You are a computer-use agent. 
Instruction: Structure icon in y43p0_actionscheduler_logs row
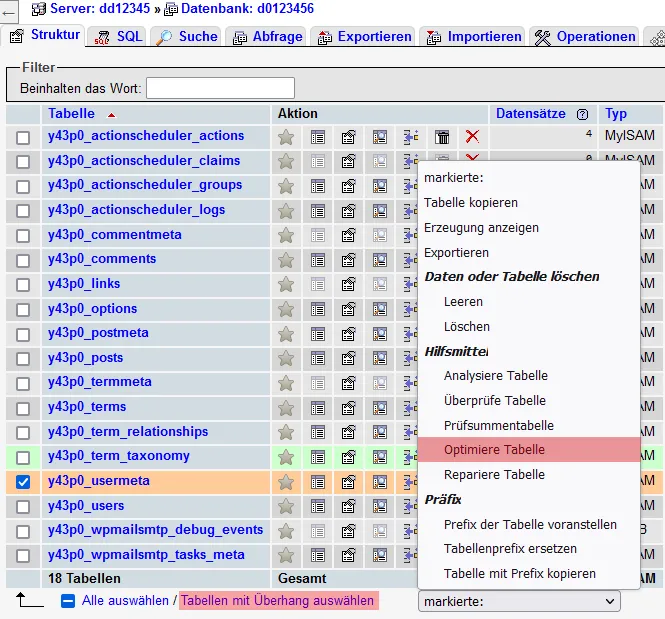(349, 211)
